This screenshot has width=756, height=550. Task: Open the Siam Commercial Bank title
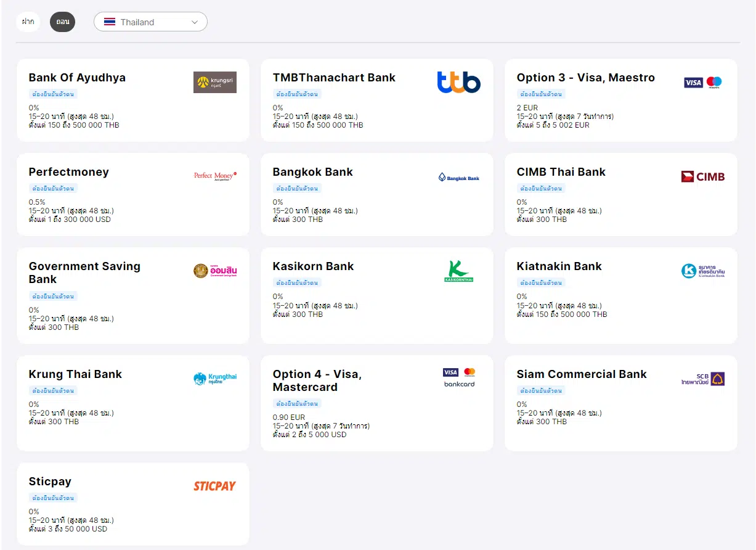[x=582, y=374]
